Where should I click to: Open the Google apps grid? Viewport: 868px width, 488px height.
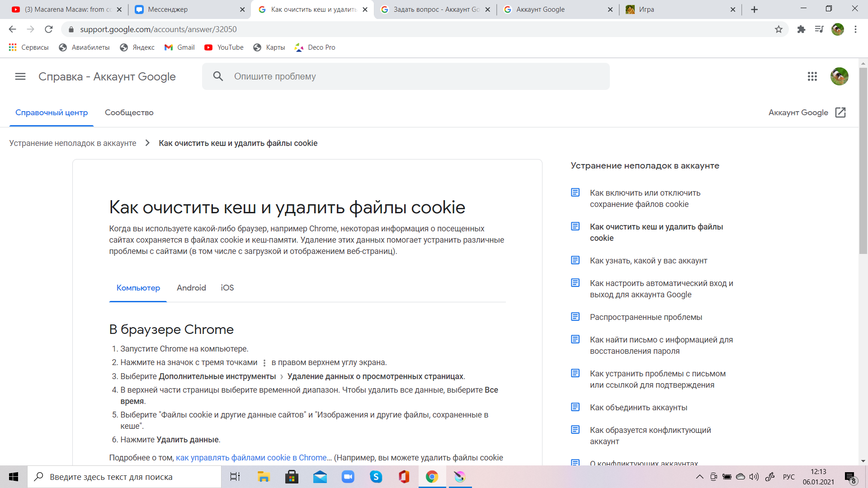point(812,76)
